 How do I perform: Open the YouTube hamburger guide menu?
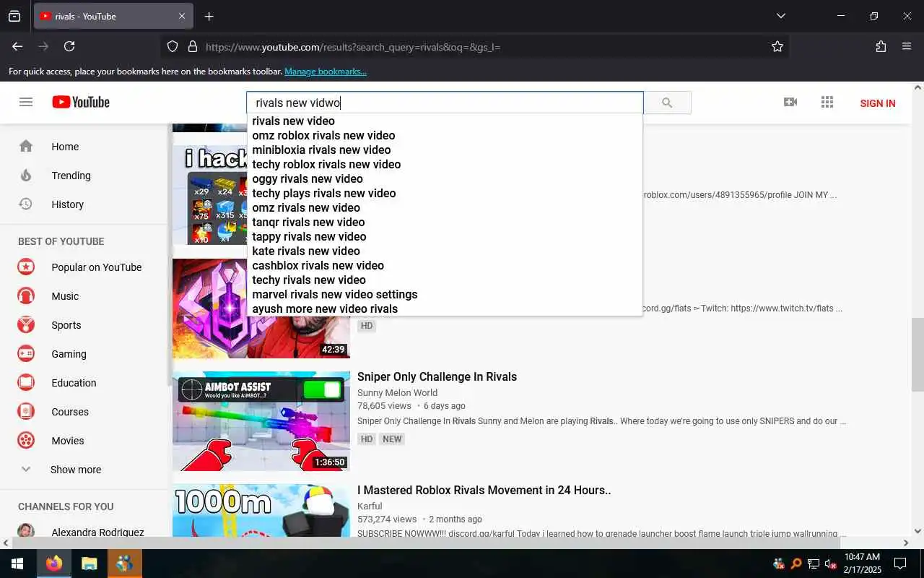coord(26,102)
